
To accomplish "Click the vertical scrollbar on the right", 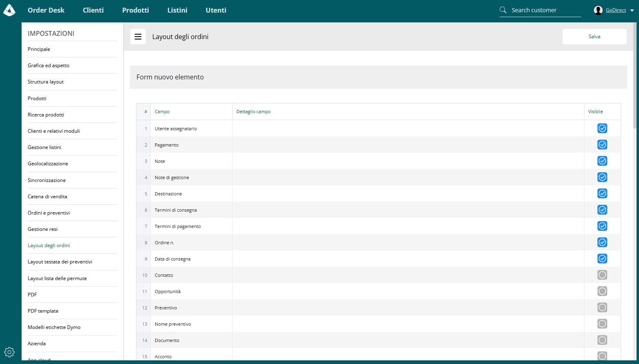I will [x=635, y=75].
